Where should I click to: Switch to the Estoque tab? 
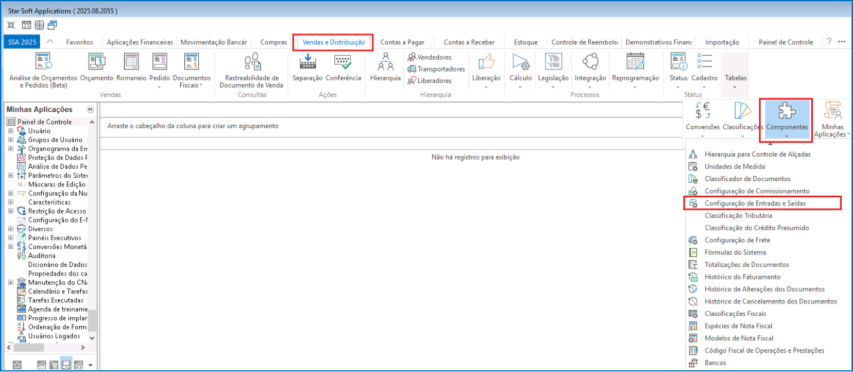[x=527, y=42]
